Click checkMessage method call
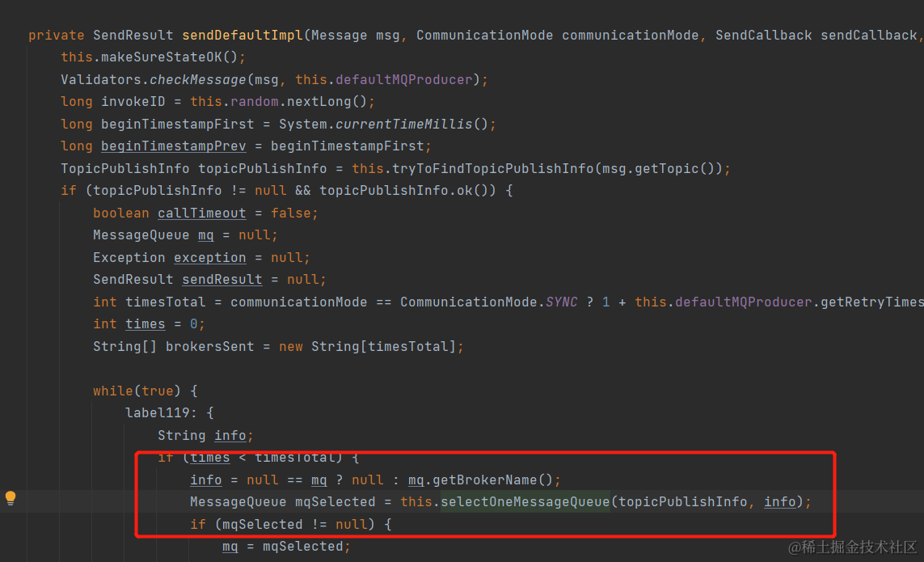 [x=197, y=79]
